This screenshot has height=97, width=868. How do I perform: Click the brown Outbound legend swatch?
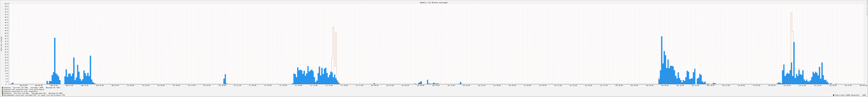pyautogui.click(x=3, y=93)
